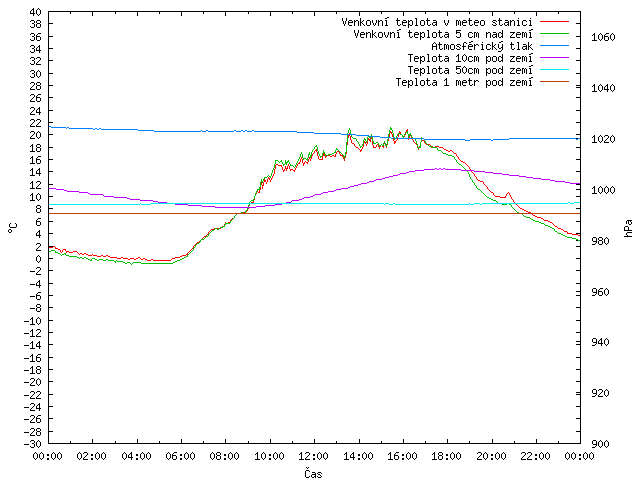Click legend label 'Teplota 1 metr pod zemí'

point(464,82)
